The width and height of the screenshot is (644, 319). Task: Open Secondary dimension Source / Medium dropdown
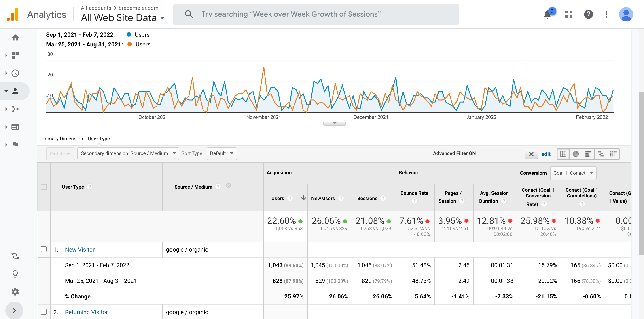128,153
